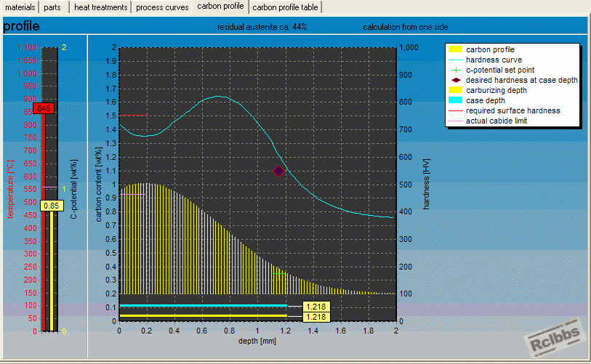The width and height of the screenshot is (591, 364).
Task: Click the red 845 temperature slider handle
Action: 44,108
